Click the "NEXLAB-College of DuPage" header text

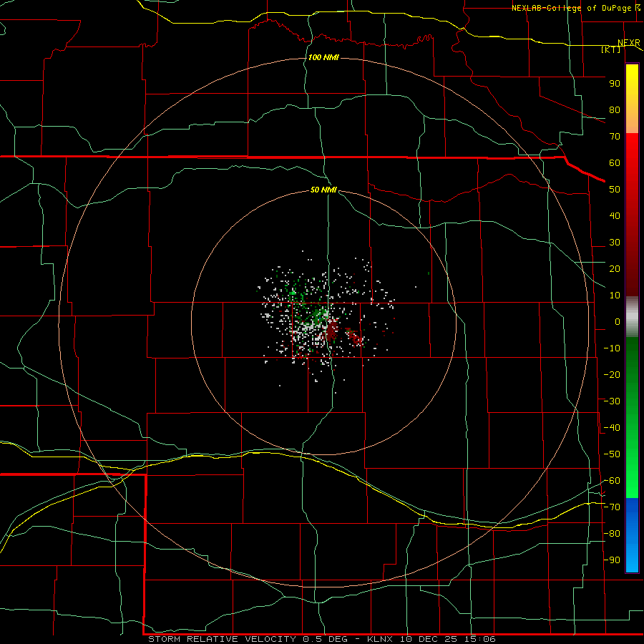coord(571,8)
